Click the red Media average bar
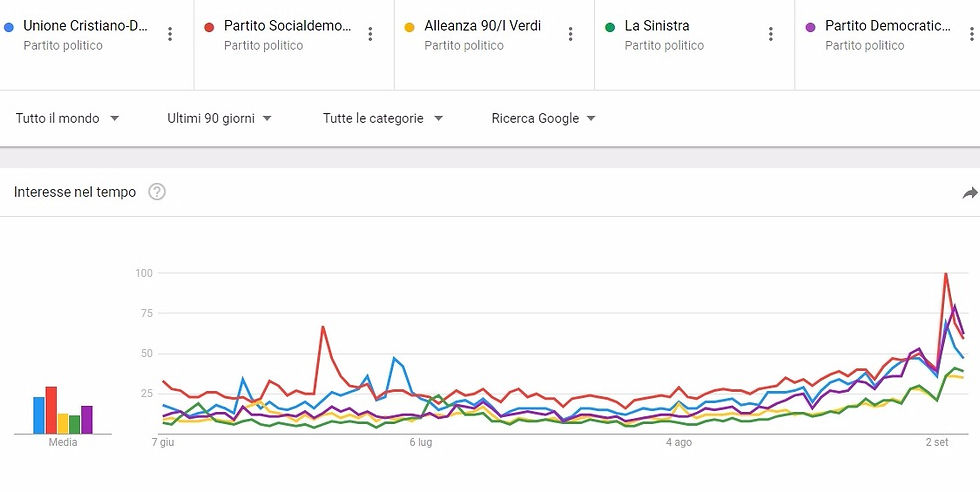 51,410
